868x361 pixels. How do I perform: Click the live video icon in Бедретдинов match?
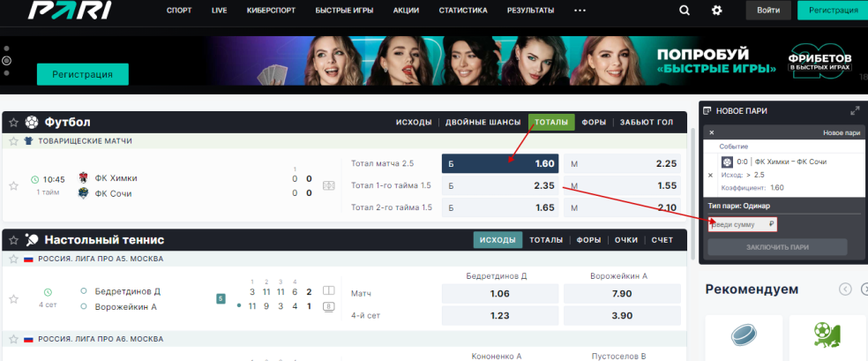[x=329, y=306]
